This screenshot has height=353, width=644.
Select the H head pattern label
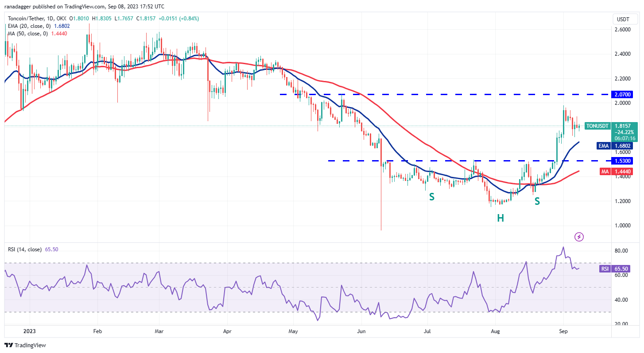(500, 218)
